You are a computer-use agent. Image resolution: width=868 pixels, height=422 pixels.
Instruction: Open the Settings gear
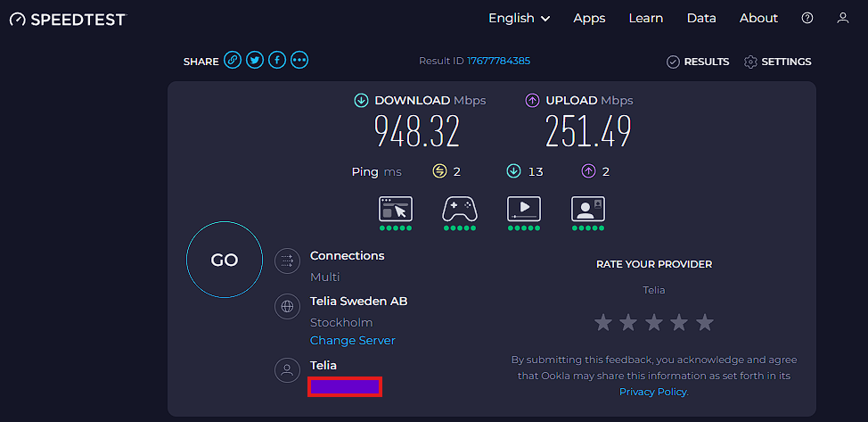point(778,62)
